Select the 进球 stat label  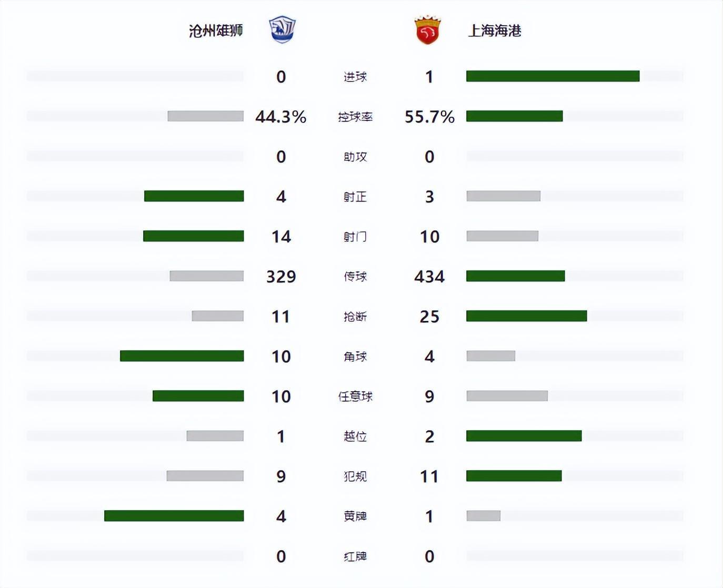point(355,77)
